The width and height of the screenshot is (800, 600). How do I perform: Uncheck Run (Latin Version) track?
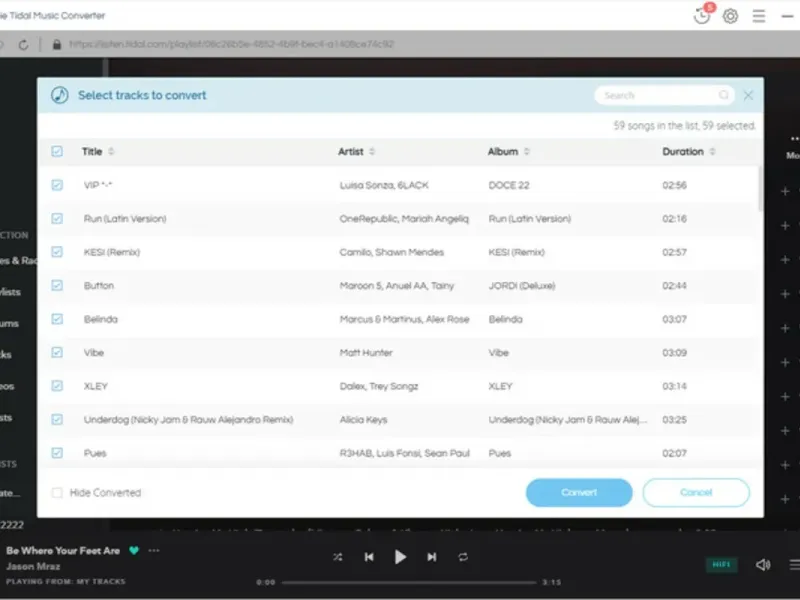tap(57, 218)
